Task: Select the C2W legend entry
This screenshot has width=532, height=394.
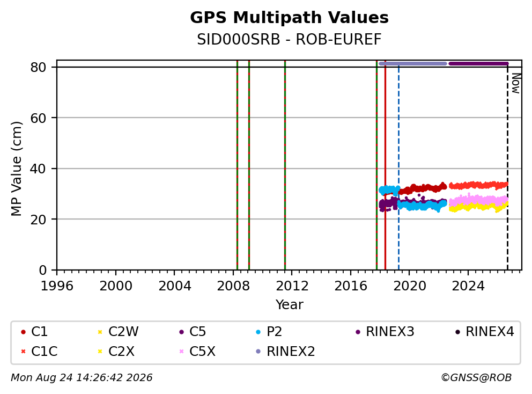Action: click(118, 332)
